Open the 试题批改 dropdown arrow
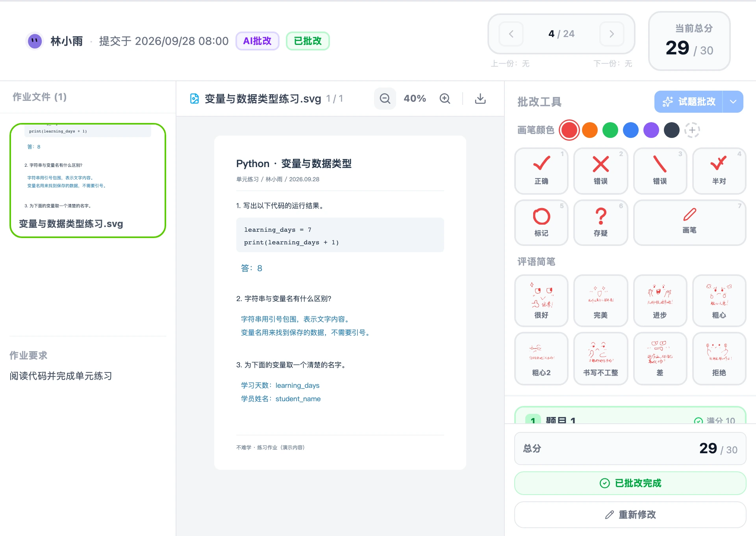This screenshot has height=536, width=756. click(x=733, y=102)
